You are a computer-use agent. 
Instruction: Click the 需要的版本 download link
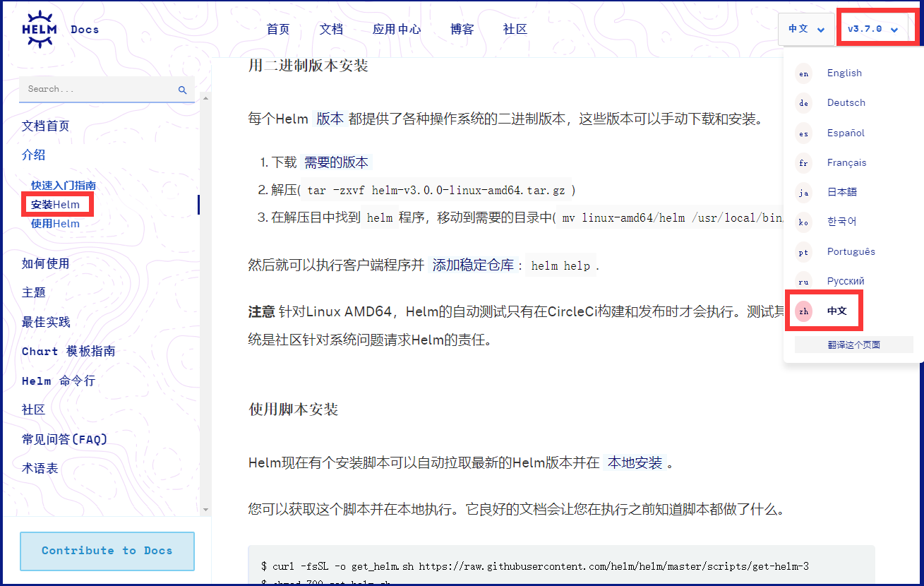337,162
